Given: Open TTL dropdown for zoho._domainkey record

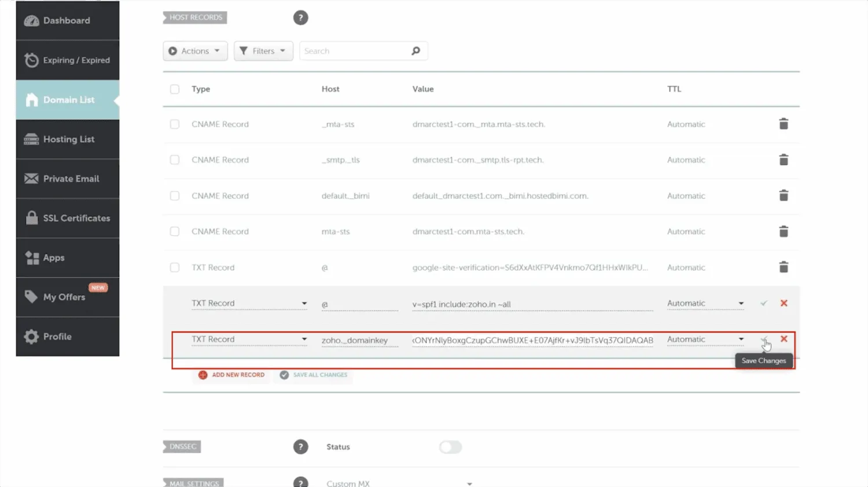Looking at the screenshot, I should point(705,340).
